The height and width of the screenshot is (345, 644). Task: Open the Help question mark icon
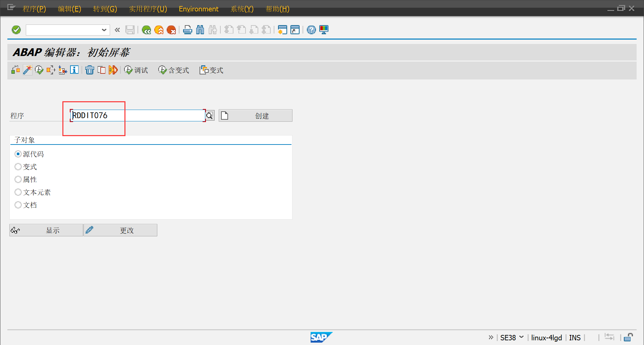click(311, 30)
